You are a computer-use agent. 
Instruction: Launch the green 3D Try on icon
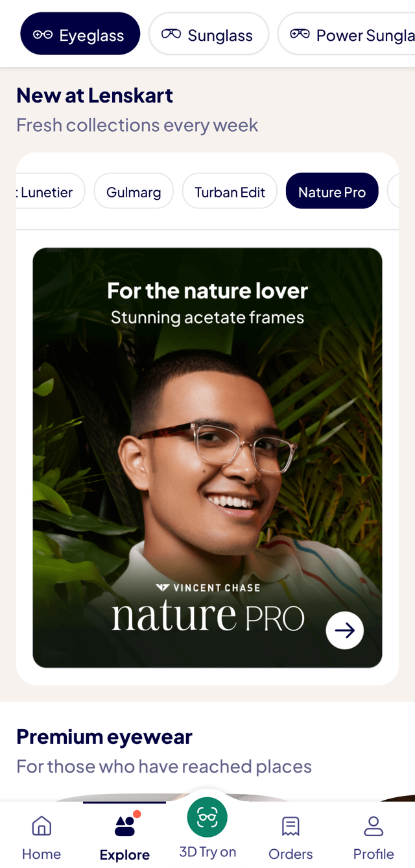pyautogui.click(x=207, y=817)
